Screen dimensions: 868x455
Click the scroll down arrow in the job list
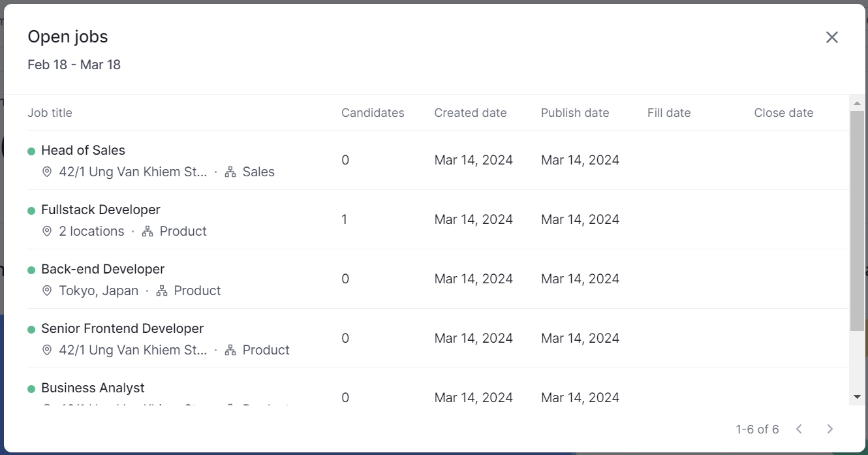(857, 397)
